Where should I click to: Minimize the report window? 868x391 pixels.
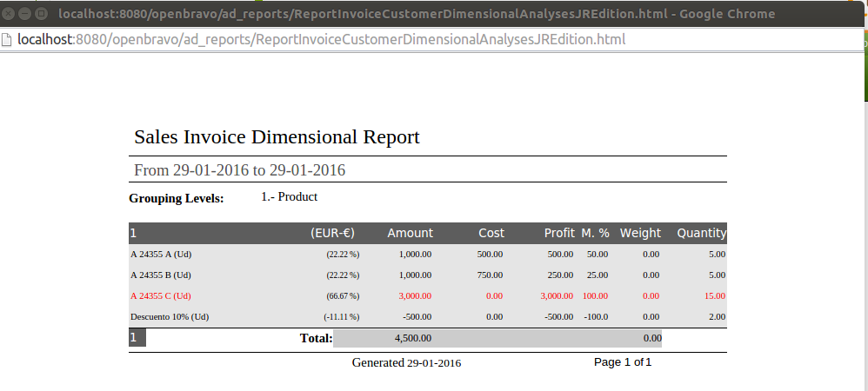tap(25, 14)
